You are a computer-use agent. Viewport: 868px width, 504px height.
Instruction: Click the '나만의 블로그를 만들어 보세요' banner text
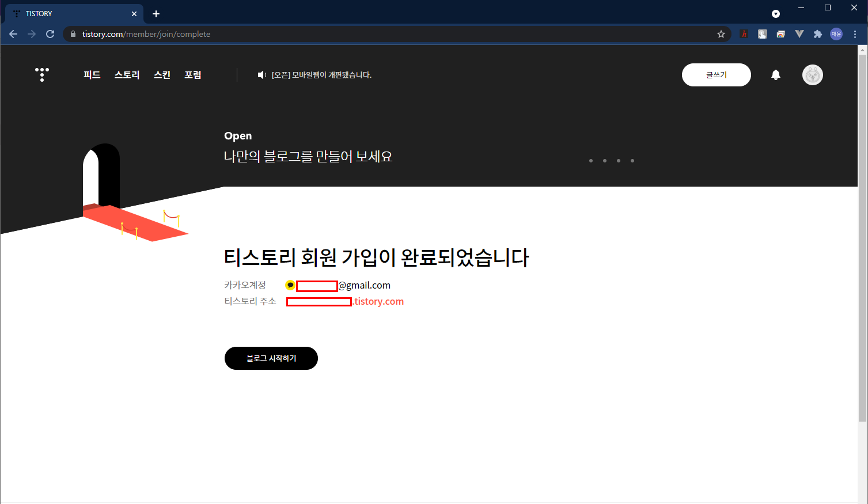click(x=308, y=157)
